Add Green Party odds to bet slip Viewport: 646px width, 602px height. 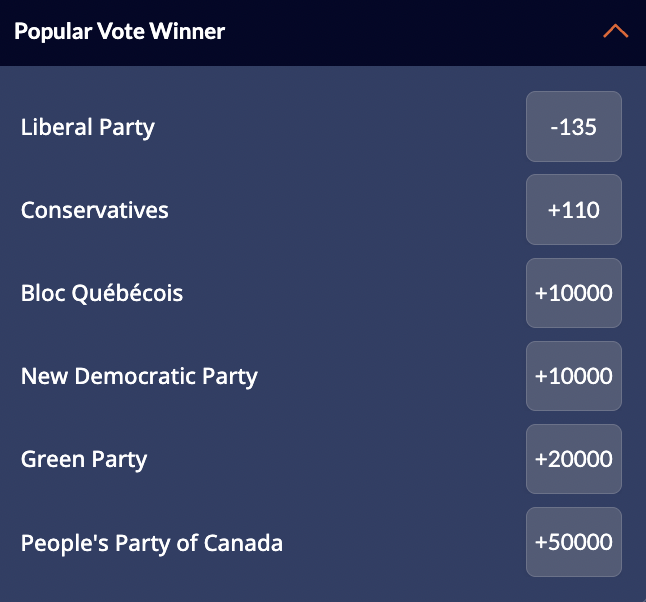(x=574, y=459)
